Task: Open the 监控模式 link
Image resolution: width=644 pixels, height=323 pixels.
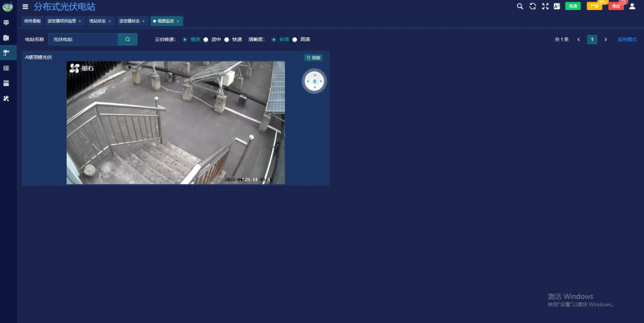Action: pos(627,39)
